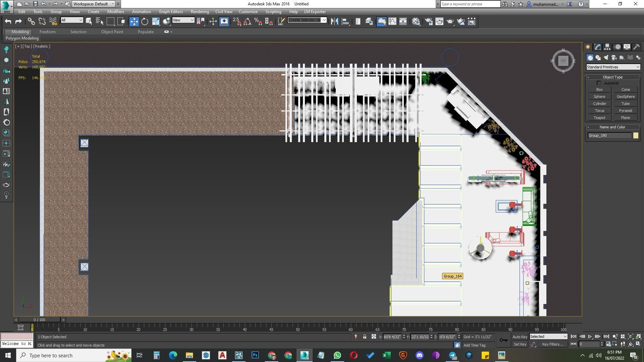Click the Render Setup teapot icon
This screenshot has height=362, width=644.
(428, 22)
